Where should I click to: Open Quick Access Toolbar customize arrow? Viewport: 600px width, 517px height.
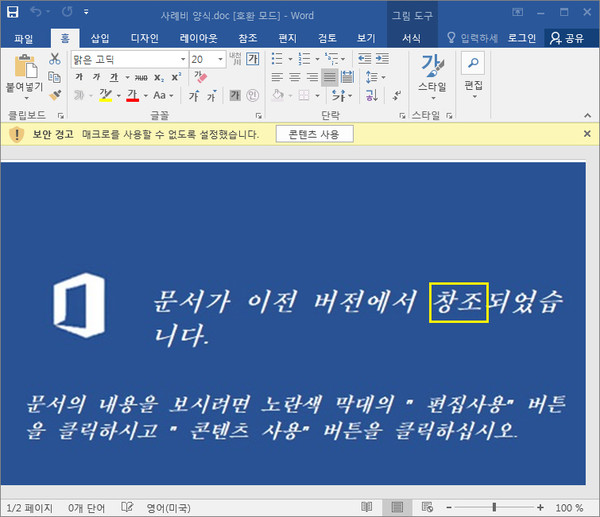pos(86,12)
